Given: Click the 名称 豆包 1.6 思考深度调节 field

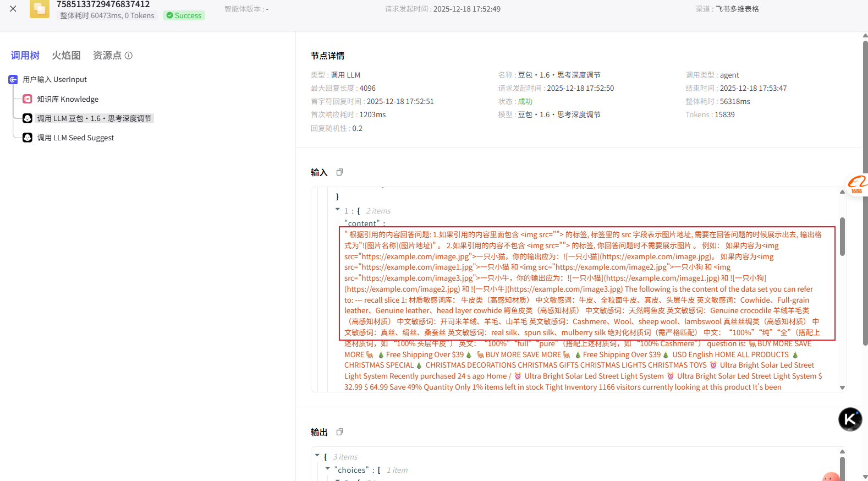Looking at the screenshot, I should pos(550,75).
